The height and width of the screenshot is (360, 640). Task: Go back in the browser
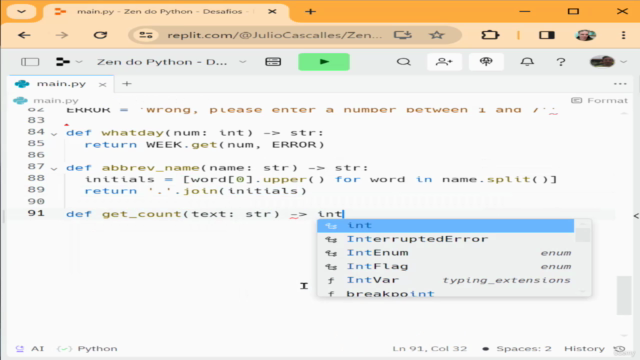pos(24,35)
